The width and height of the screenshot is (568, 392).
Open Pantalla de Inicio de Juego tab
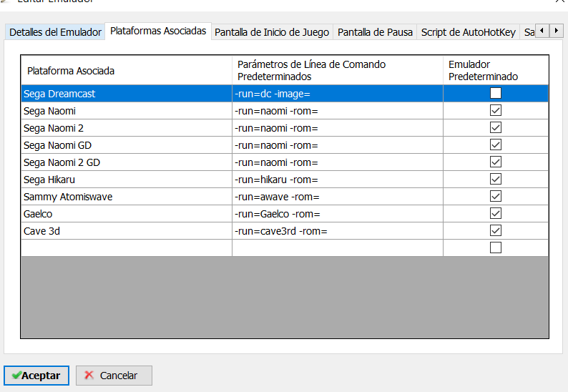pyautogui.click(x=272, y=32)
